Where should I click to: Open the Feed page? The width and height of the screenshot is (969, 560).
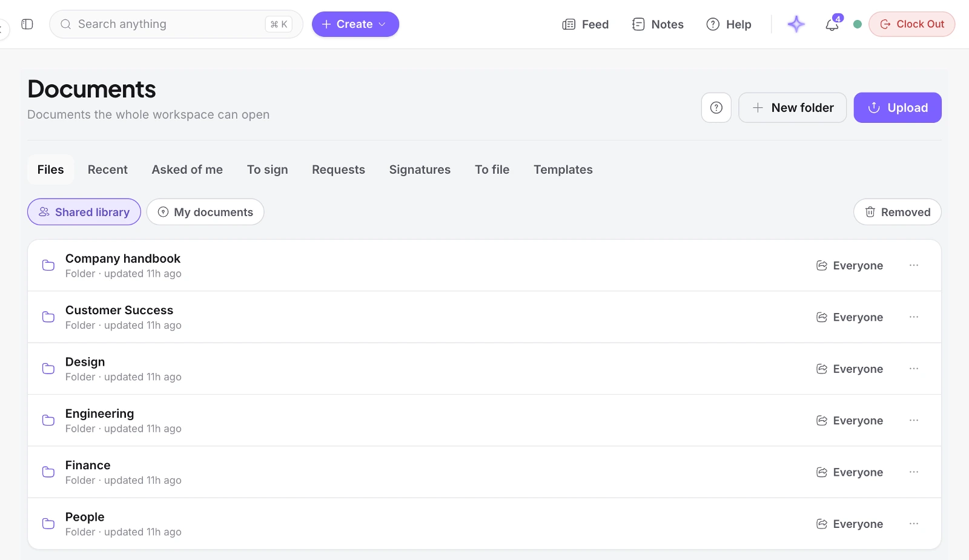586,24
